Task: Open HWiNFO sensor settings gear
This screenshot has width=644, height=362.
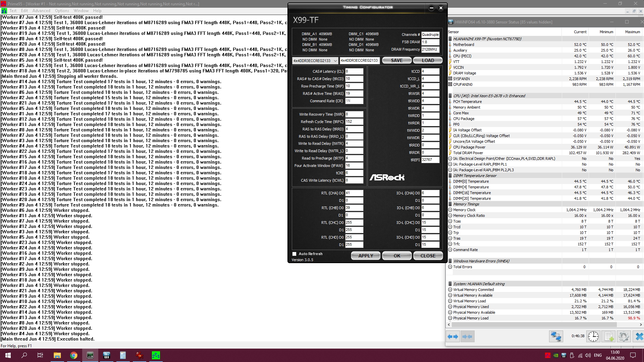Action: tap(624, 337)
